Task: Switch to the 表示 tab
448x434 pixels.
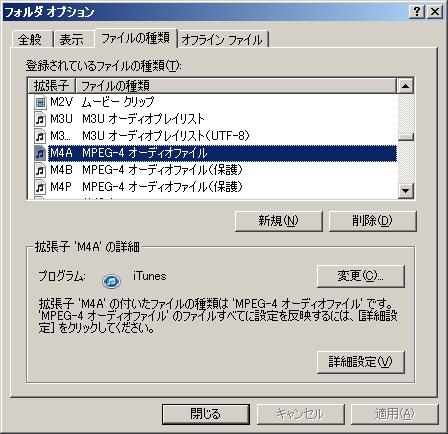Action: point(71,40)
